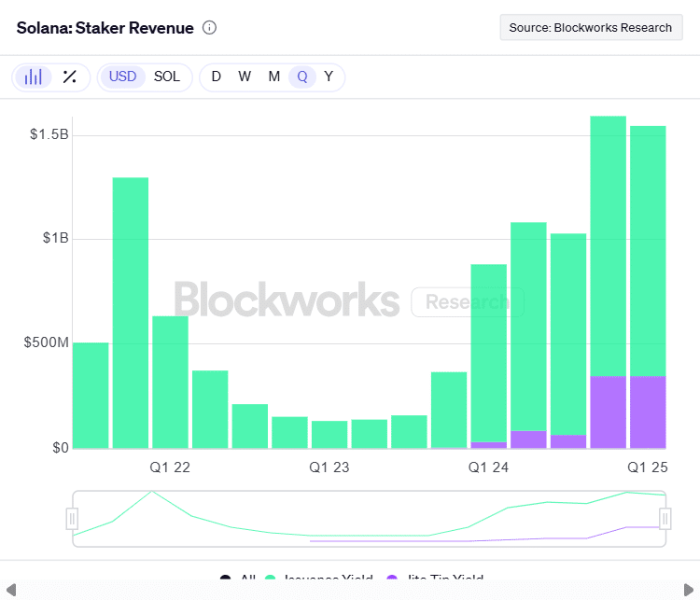Click the info icon beside Staker Revenue title
The height and width of the screenshot is (600, 700).
click(x=209, y=28)
